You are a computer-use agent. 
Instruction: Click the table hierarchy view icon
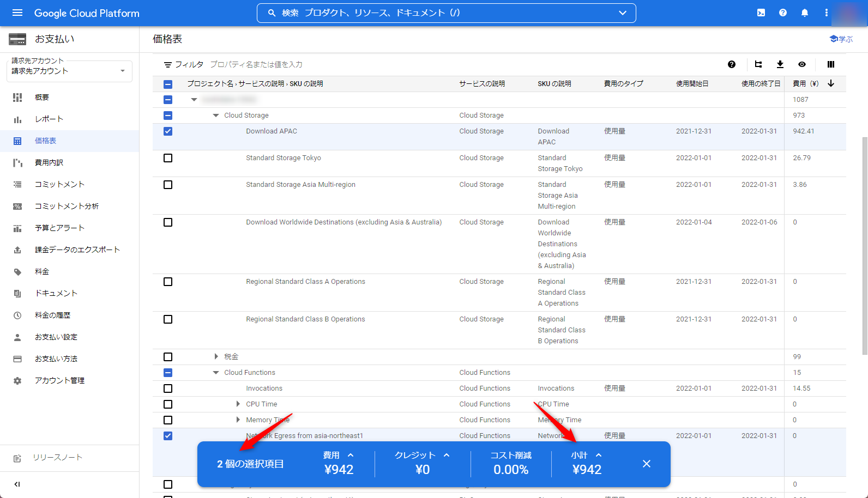click(x=758, y=64)
